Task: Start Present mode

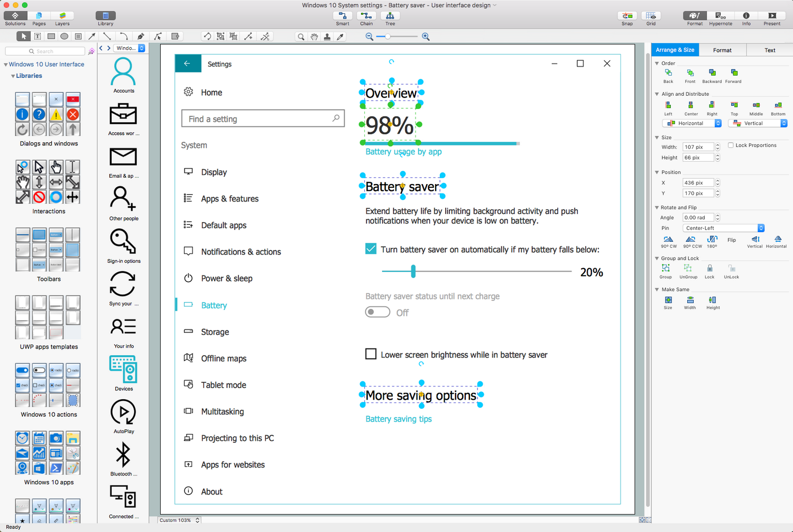Action: [x=772, y=19]
